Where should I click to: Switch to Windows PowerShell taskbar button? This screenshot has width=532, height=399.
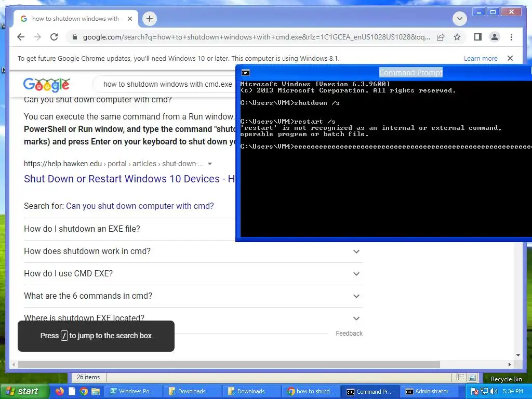coord(132,392)
